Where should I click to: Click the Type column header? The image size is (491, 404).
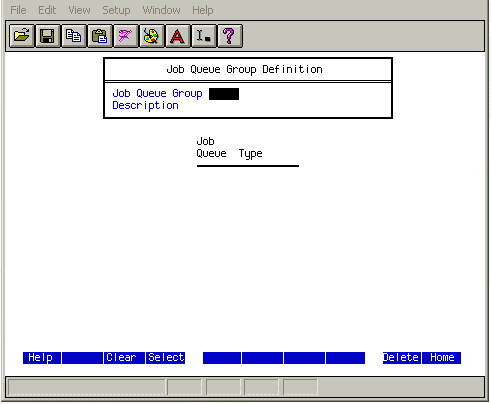[250, 154]
